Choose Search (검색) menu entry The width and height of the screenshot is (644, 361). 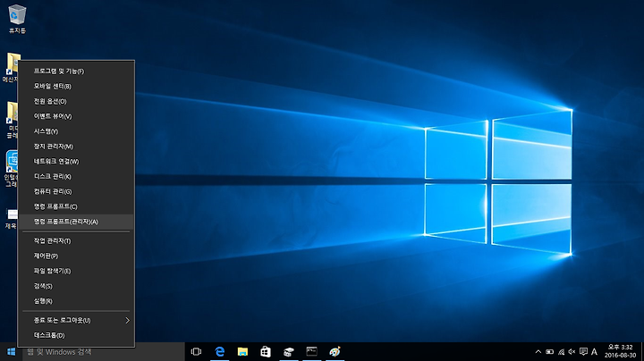pos(76,286)
